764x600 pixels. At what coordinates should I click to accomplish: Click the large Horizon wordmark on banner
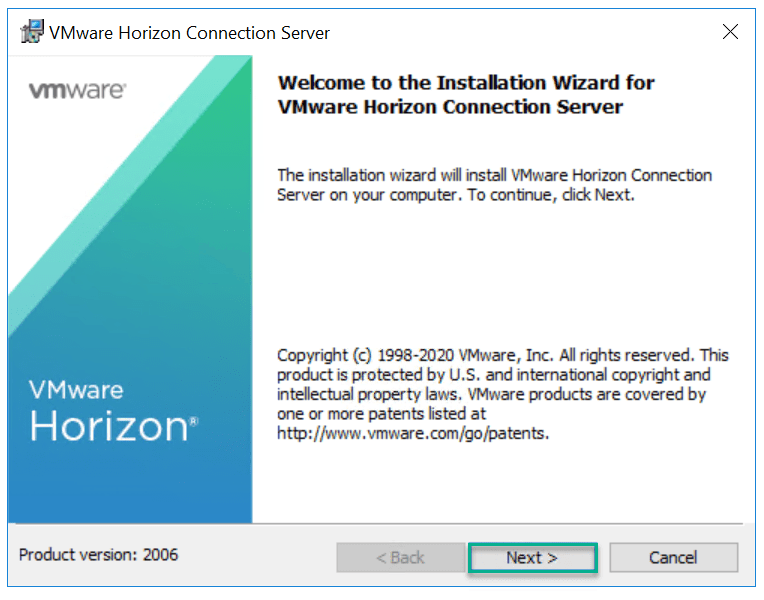(x=108, y=426)
